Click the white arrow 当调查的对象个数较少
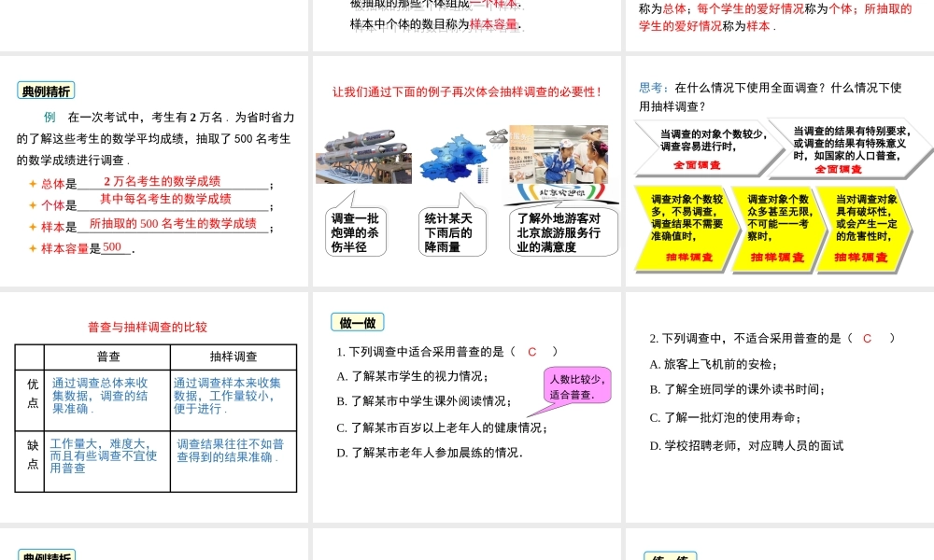This screenshot has width=934, height=560. [710, 148]
